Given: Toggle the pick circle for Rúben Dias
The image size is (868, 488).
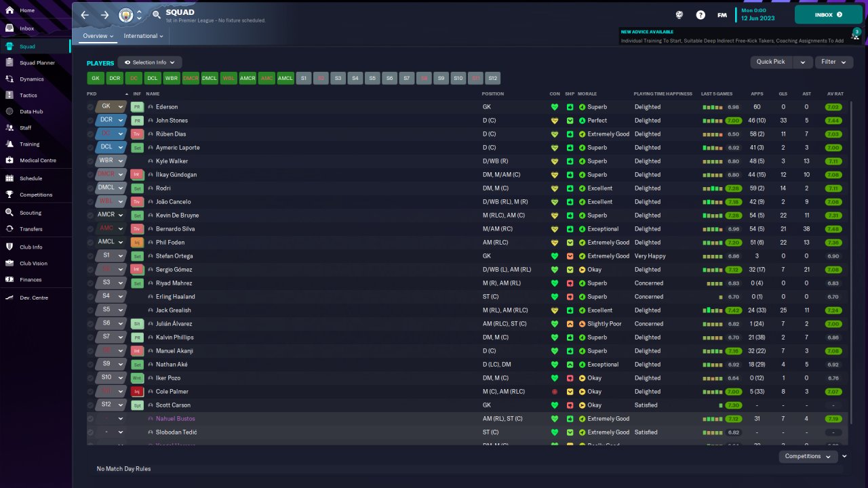Looking at the screenshot, I should click(91, 134).
